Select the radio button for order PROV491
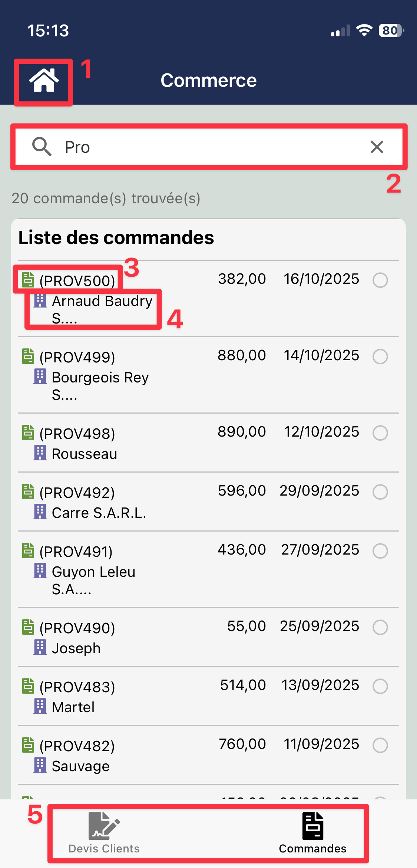 380,551
